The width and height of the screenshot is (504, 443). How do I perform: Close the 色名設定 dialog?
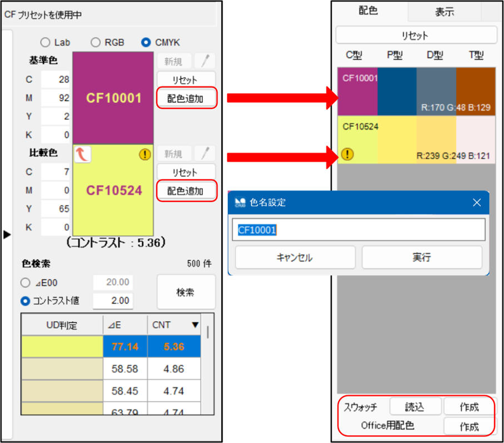tap(476, 203)
